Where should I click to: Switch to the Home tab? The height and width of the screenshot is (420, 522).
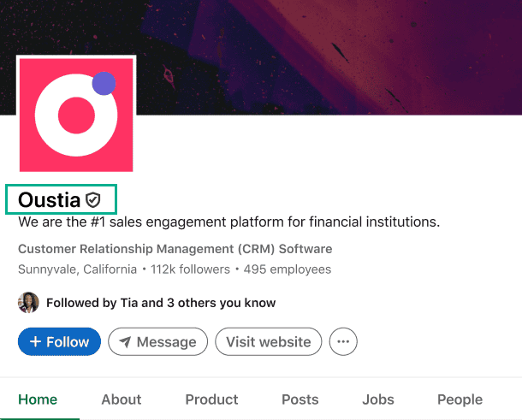pyautogui.click(x=38, y=399)
